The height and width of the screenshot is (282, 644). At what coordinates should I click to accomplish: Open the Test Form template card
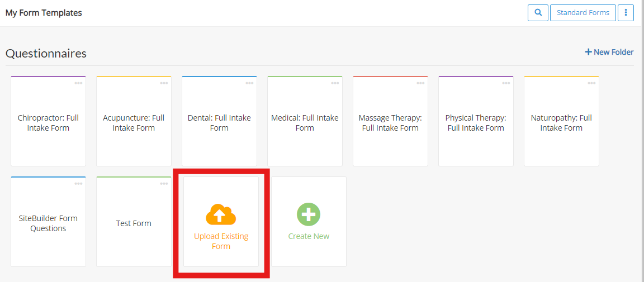pyautogui.click(x=134, y=223)
